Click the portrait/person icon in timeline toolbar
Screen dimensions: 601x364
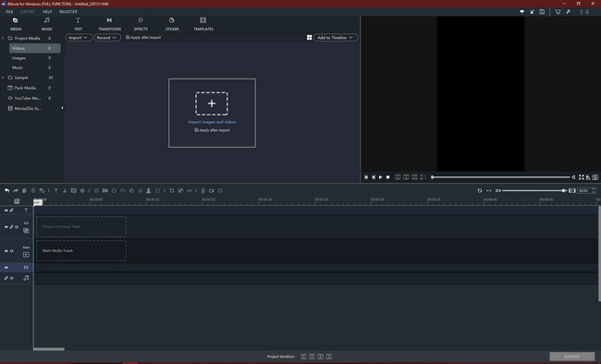coord(148,190)
